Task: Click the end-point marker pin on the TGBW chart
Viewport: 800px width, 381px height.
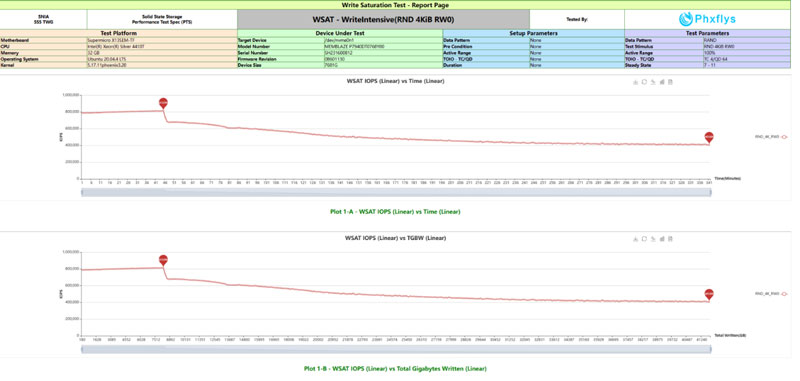Action: tap(709, 295)
